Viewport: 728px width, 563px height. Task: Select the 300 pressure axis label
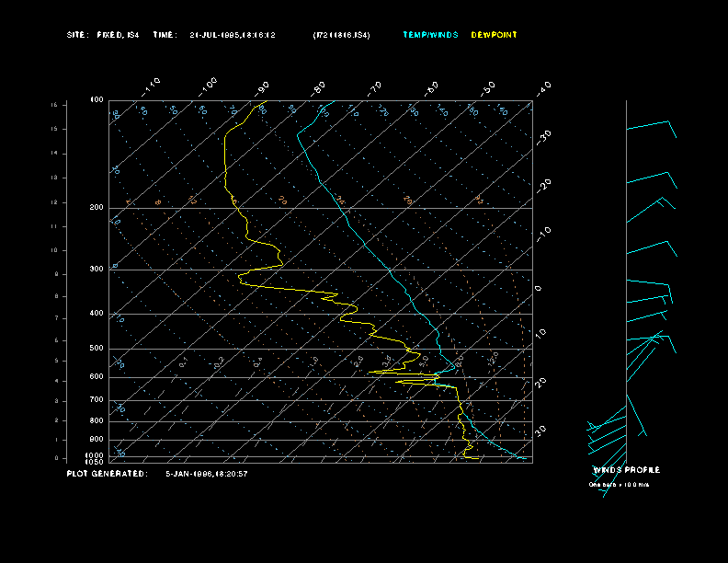coord(97,270)
